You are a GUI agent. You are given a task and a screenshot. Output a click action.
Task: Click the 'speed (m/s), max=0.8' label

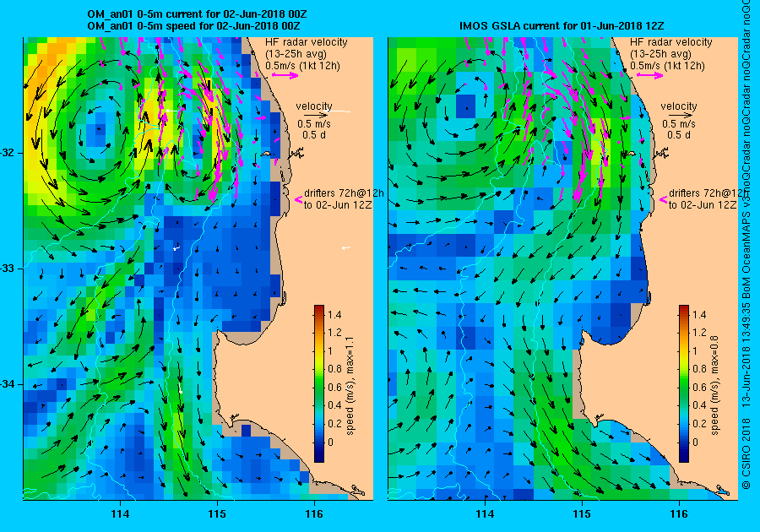point(714,386)
